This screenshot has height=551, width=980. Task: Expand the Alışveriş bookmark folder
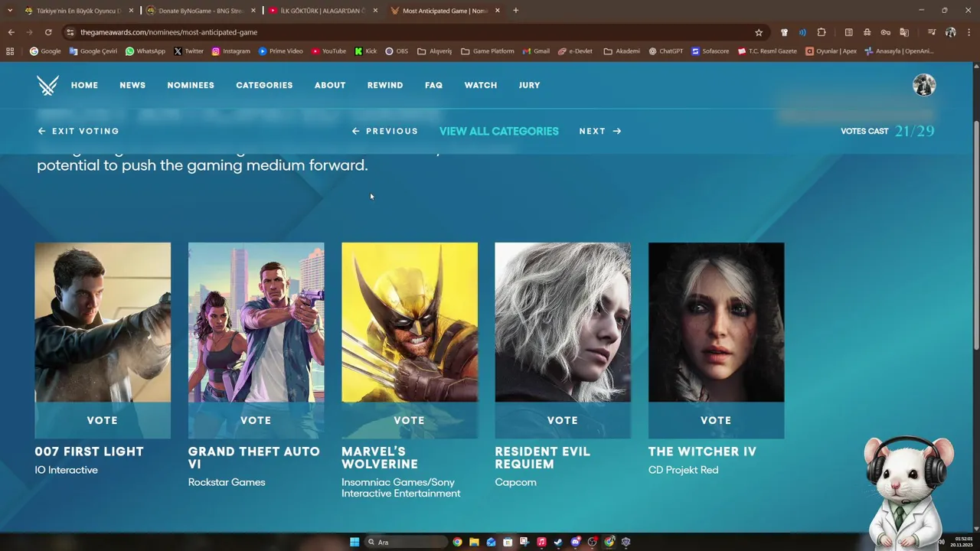click(x=434, y=51)
